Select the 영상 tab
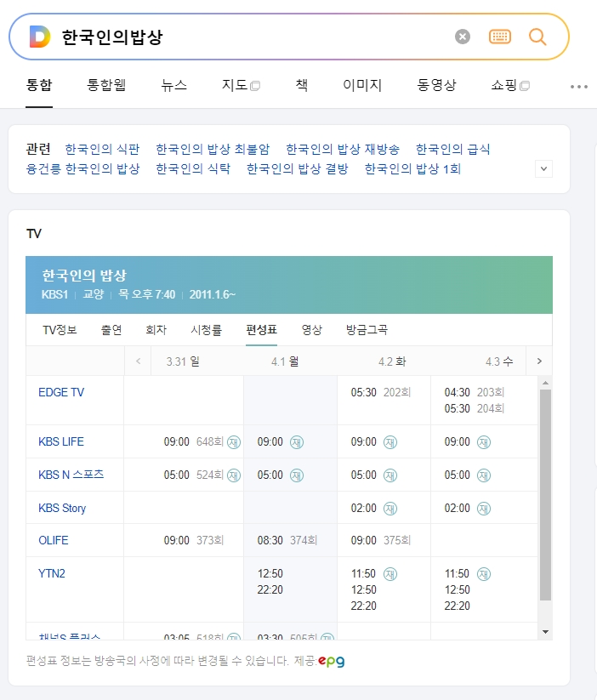 pos(311,330)
